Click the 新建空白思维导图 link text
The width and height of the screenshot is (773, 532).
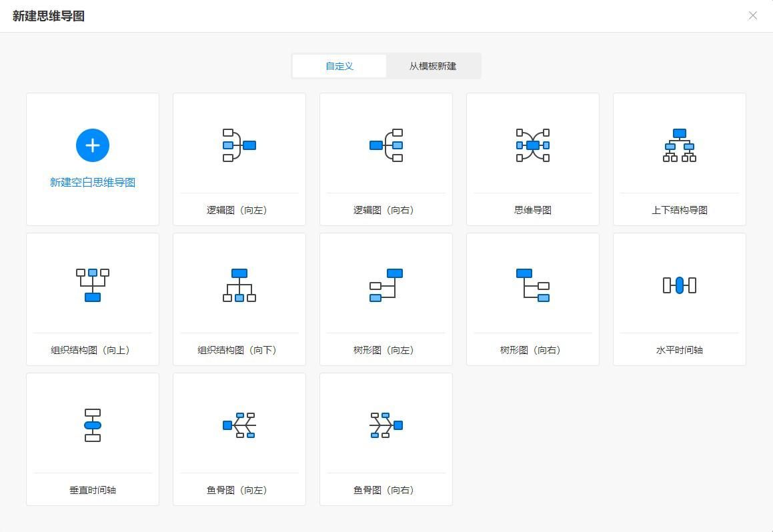pos(93,182)
